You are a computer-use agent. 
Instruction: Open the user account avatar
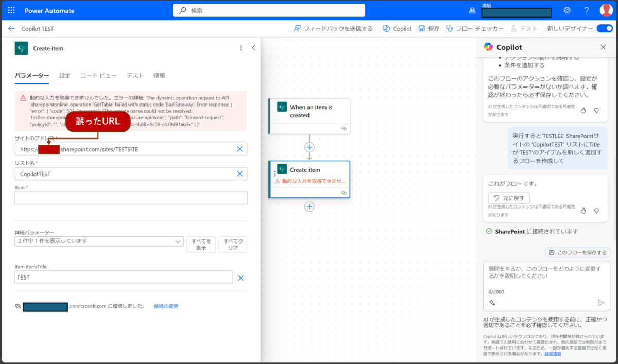point(606,10)
